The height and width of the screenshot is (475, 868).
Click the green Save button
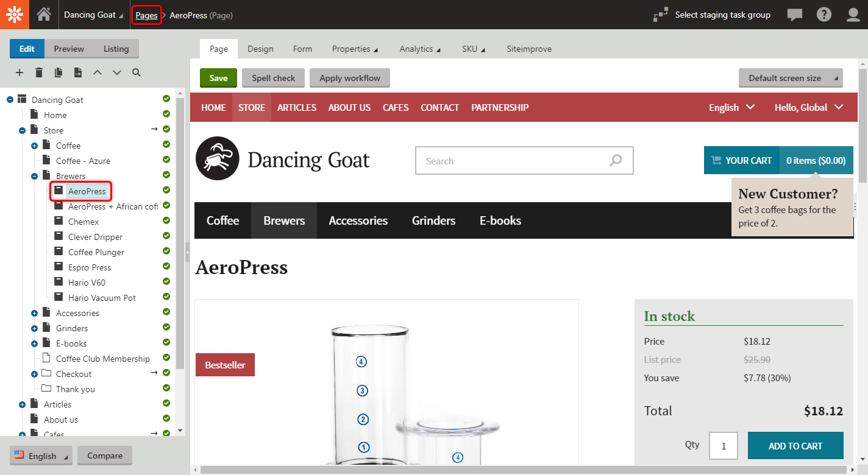[x=218, y=78]
